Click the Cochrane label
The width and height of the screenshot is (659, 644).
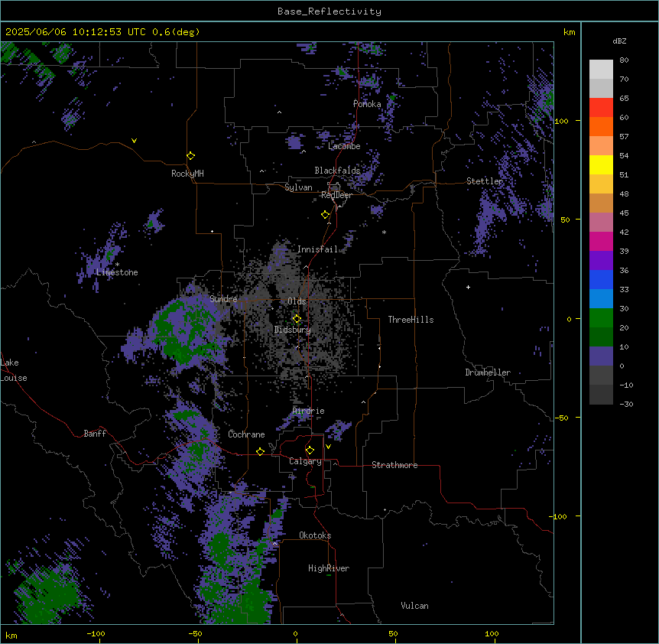click(246, 434)
